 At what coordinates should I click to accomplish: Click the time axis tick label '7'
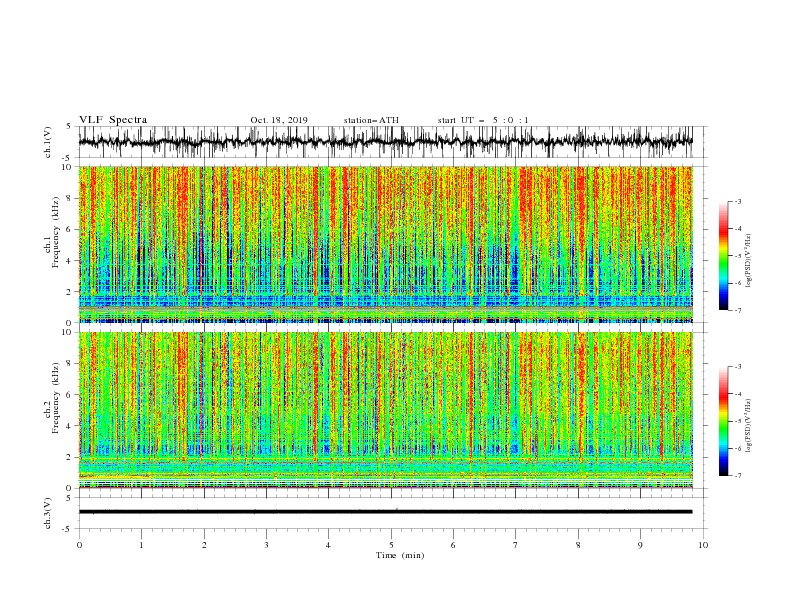(516, 545)
